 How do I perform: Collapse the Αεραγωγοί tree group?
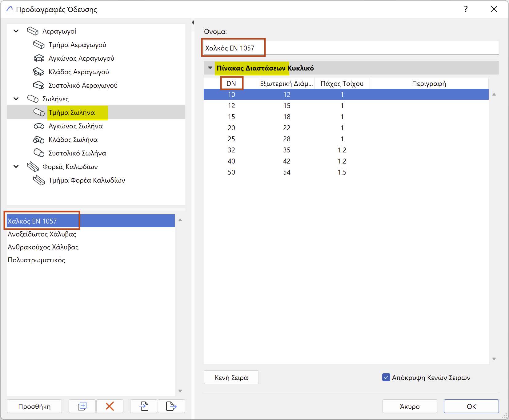(x=16, y=31)
